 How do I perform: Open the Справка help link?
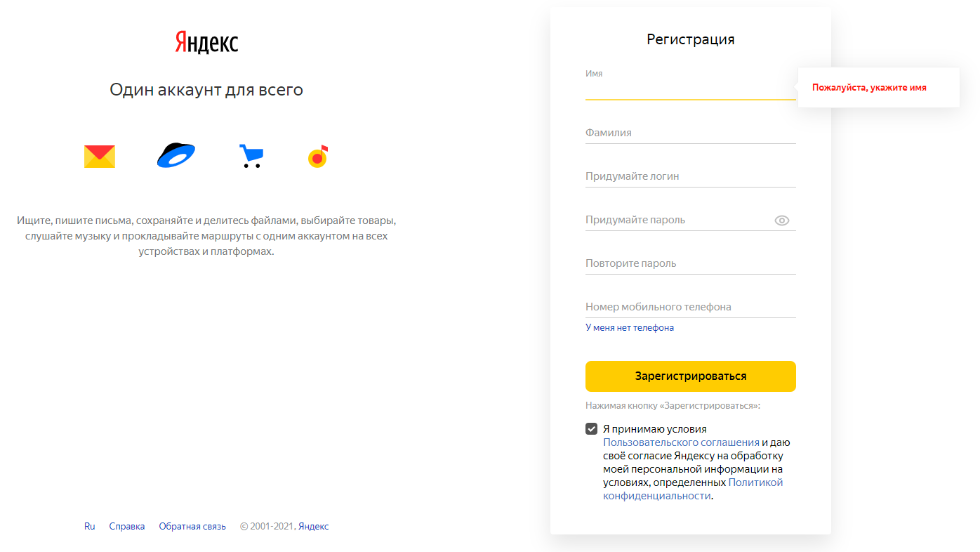[127, 526]
